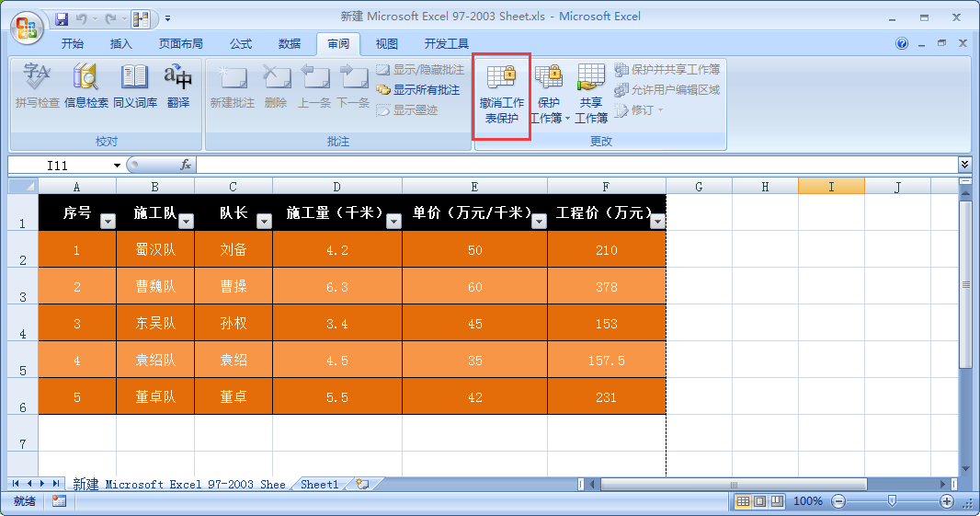Switch to Page Break Preview view in status bar

click(x=779, y=501)
